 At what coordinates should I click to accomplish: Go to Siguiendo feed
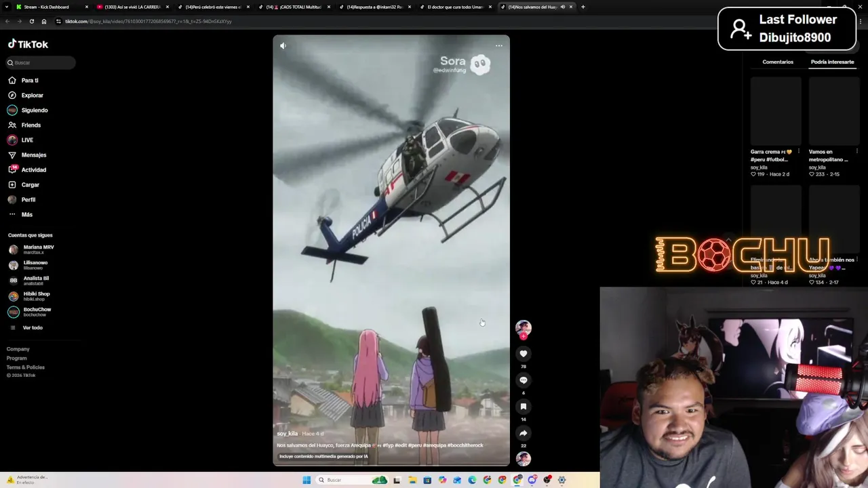(34, 110)
